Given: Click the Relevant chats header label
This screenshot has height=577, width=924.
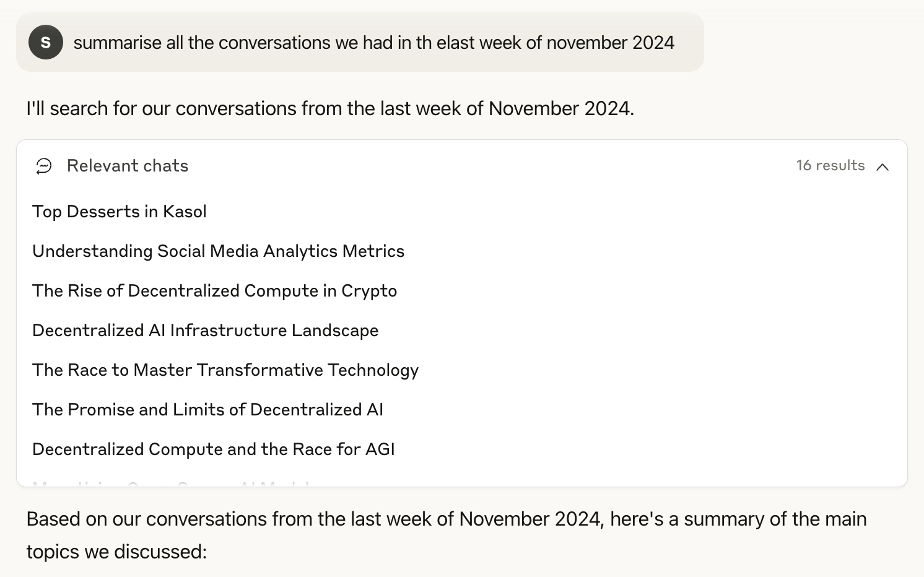Looking at the screenshot, I should point(128,166).
